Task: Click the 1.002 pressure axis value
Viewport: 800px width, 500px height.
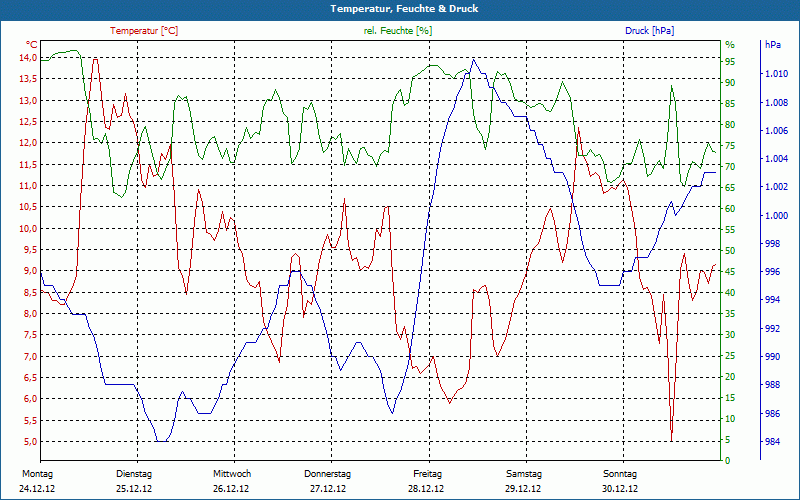Action: pos(776,187)
